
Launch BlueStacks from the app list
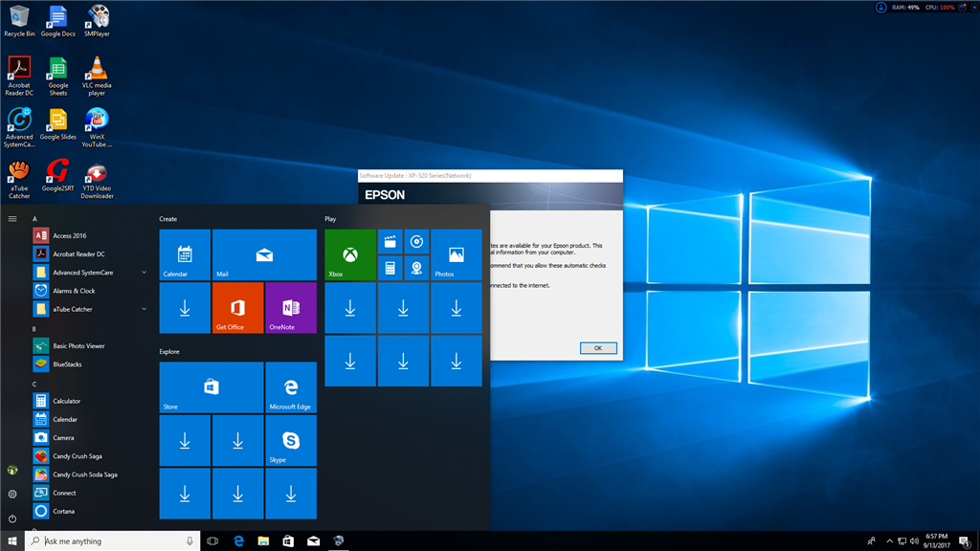[91, 364]
